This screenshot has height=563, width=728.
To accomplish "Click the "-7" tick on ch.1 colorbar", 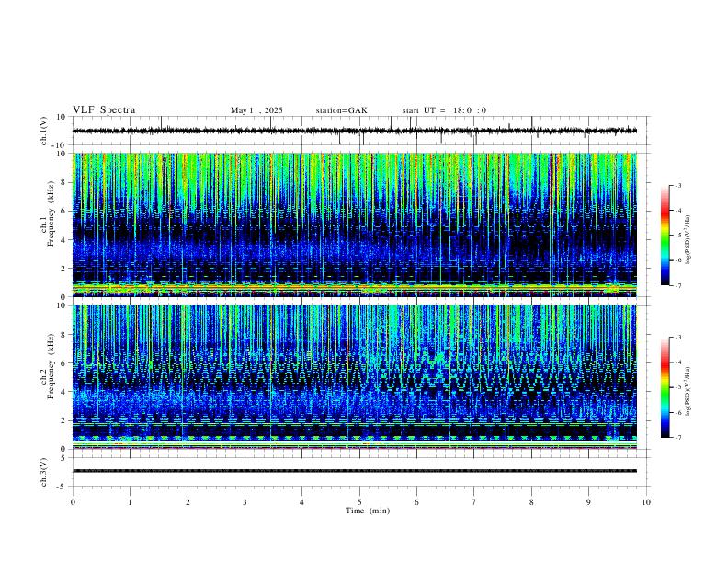I will 677,285.
